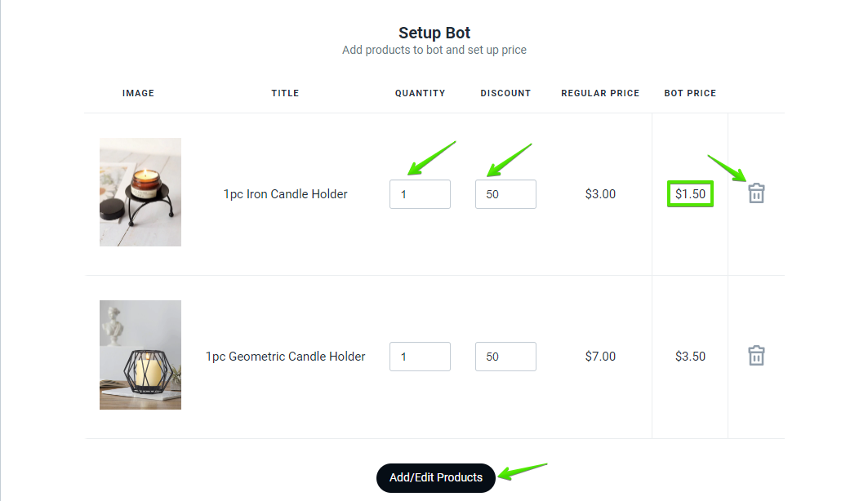Click the Geometric Candle Holder discount input
The width and height of the screenshot is (868, 501).
[505, 357]
